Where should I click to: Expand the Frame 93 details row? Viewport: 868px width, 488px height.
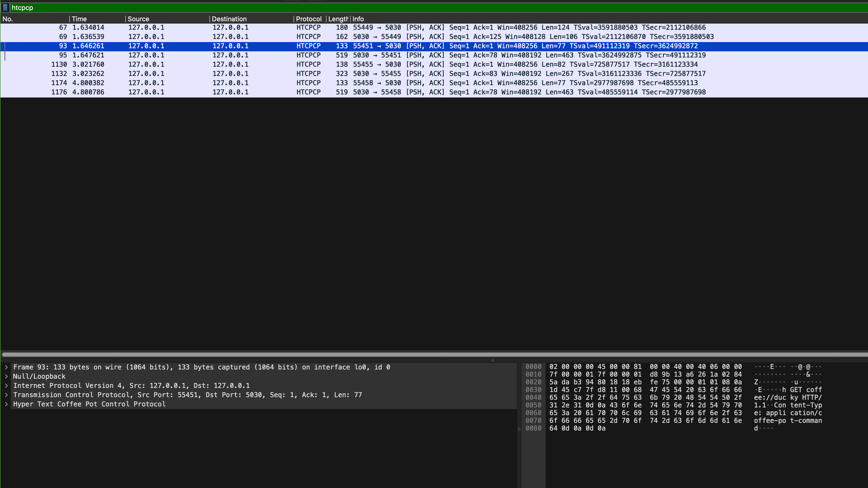tap(6, 367)
